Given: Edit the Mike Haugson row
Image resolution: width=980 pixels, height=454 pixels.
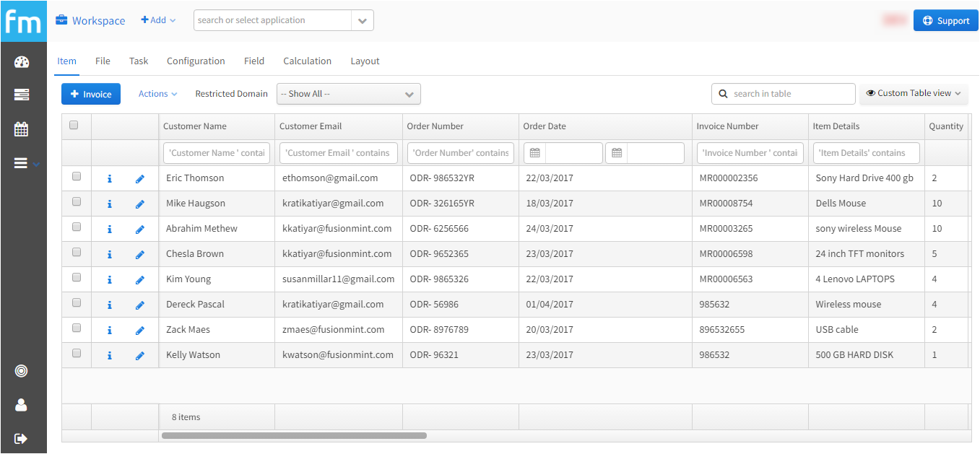Looking at the screenshot, I should [x=140, y=204].
